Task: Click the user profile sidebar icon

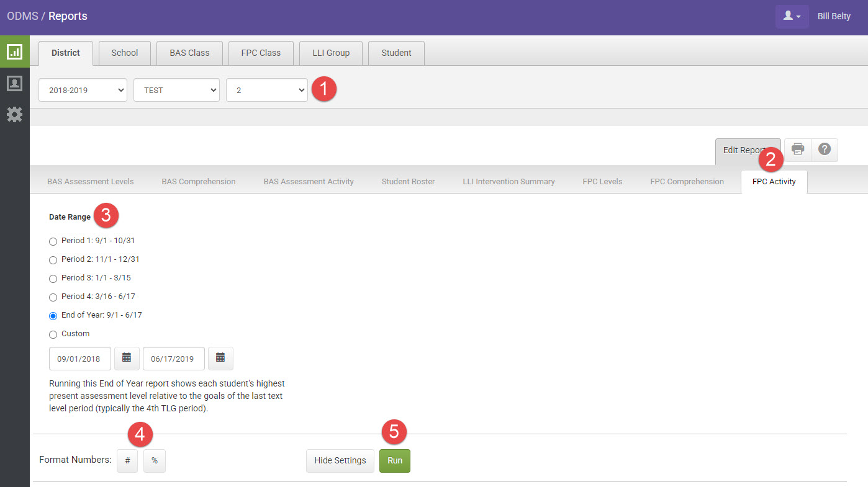Action: click(x=14, y=83)
